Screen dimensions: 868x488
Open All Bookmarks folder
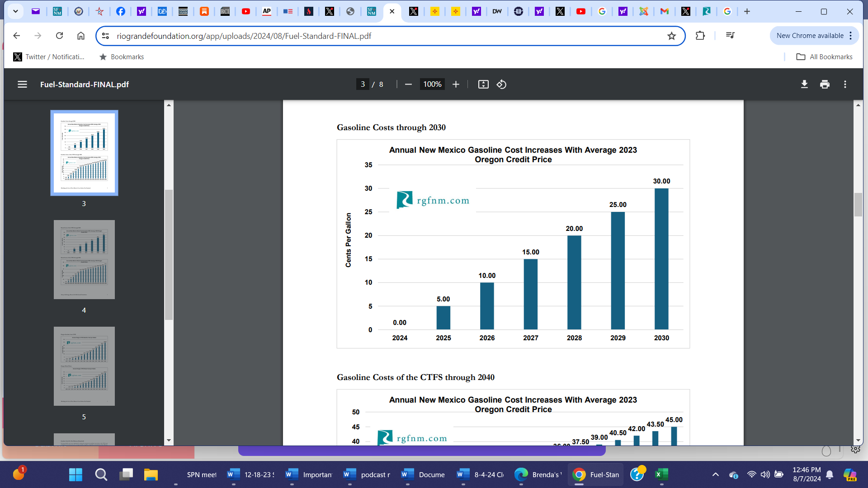tap(824, 57)
